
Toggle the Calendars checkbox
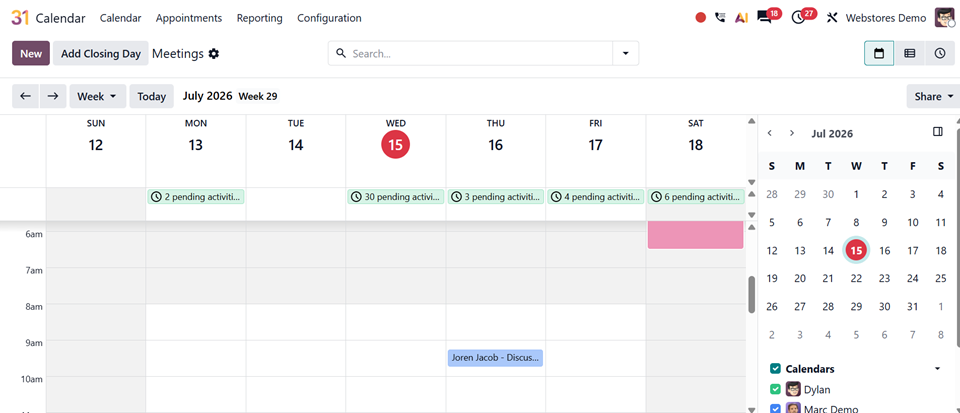(x=776, y=368)
